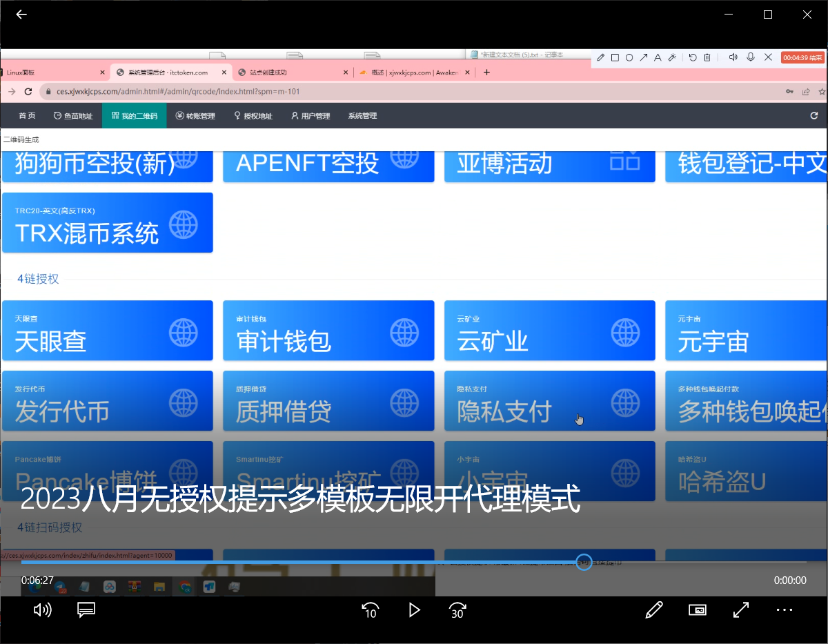
Task: Open the subtitles and captions menu
Action: tap(86, 610)
